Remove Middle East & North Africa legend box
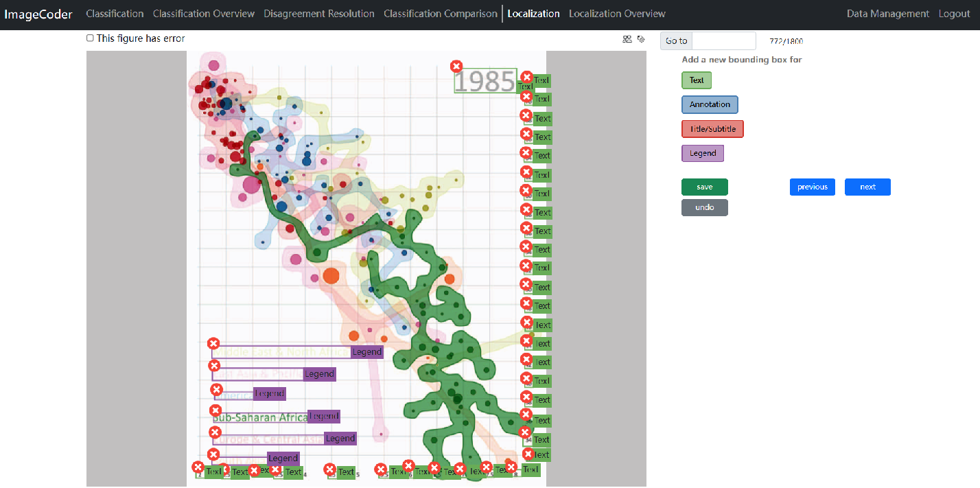 (213, 344)
